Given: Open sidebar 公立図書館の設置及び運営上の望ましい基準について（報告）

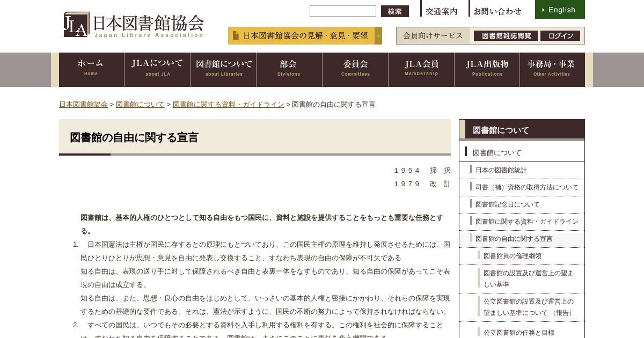Looking at the screenshot, I should click(522, 307).
